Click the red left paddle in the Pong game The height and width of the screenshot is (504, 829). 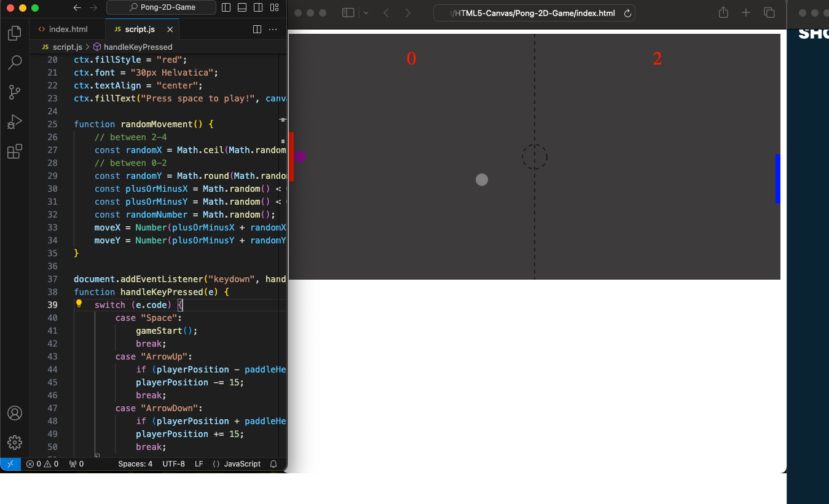pos(291,157)
